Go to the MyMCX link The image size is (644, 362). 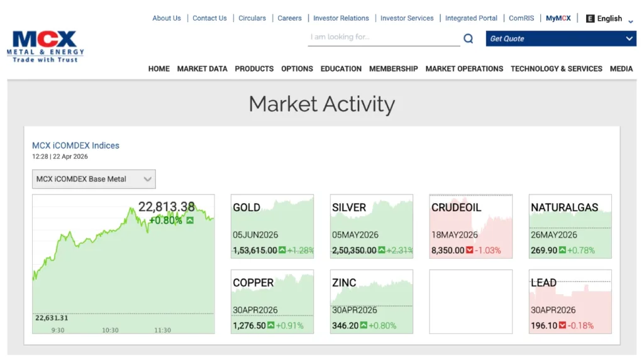[558, 18]
